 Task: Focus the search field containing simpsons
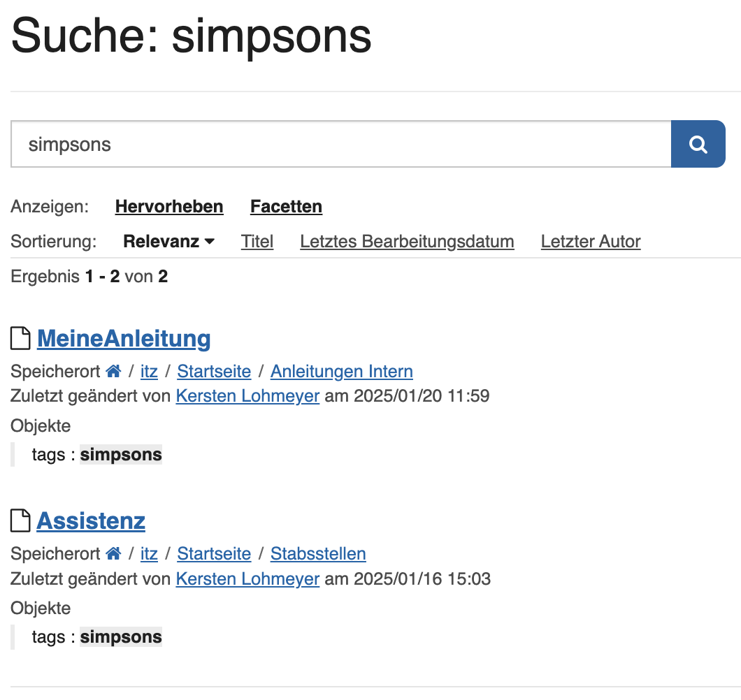click(x=340, y=144)
